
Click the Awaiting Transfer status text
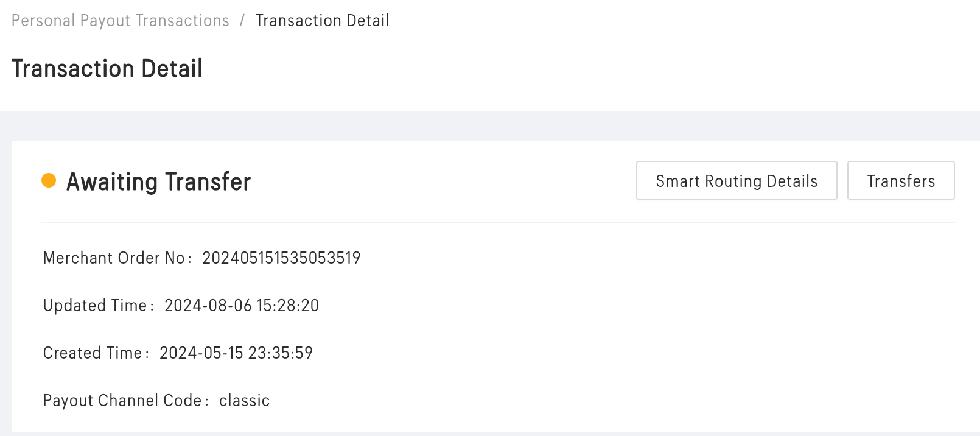(x=158, y=181)
